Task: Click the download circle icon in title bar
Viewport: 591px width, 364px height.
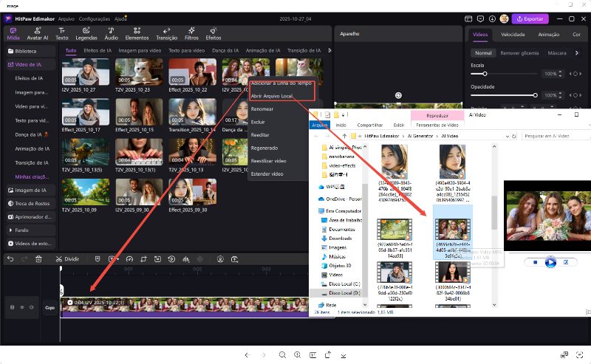Action: 492,18
